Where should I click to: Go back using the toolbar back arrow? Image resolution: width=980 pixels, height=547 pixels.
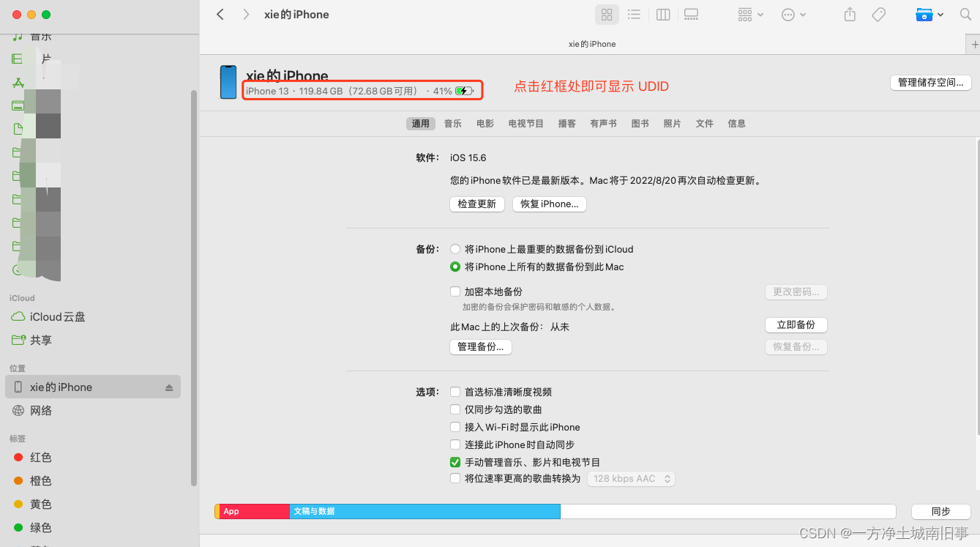(220, 15)
